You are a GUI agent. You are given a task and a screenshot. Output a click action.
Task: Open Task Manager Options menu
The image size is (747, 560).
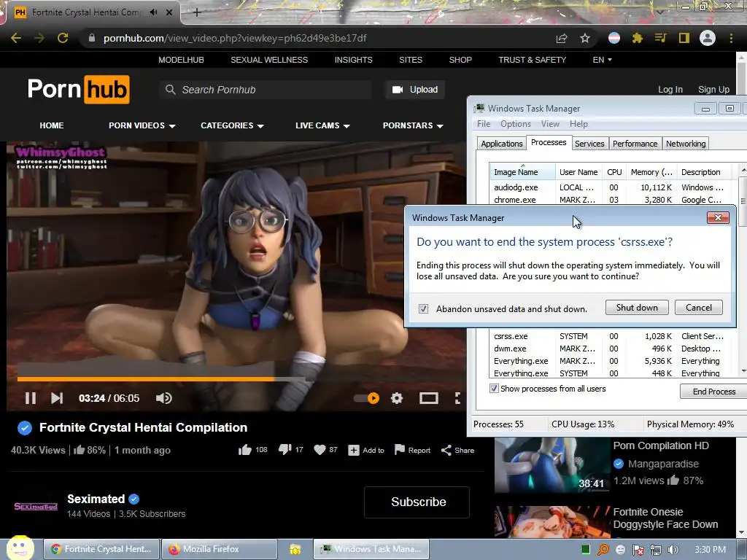point(516,124)
